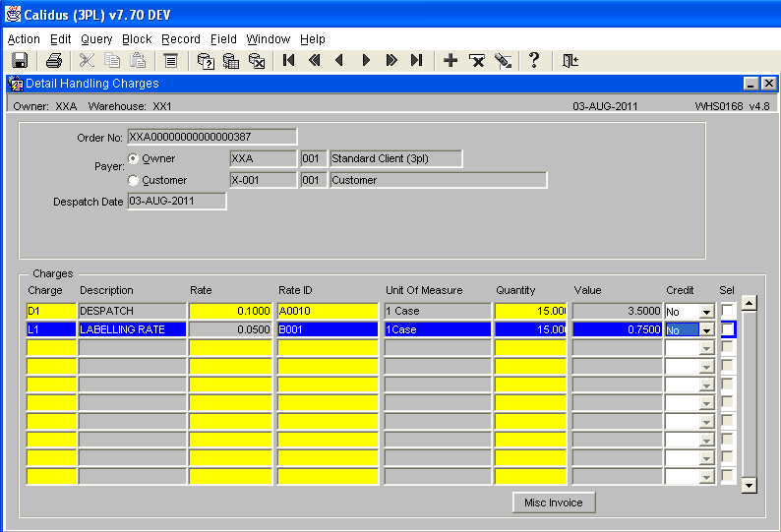Click the Despatch Date field
The width and height of the screenshot is (781, 532).
177,202
